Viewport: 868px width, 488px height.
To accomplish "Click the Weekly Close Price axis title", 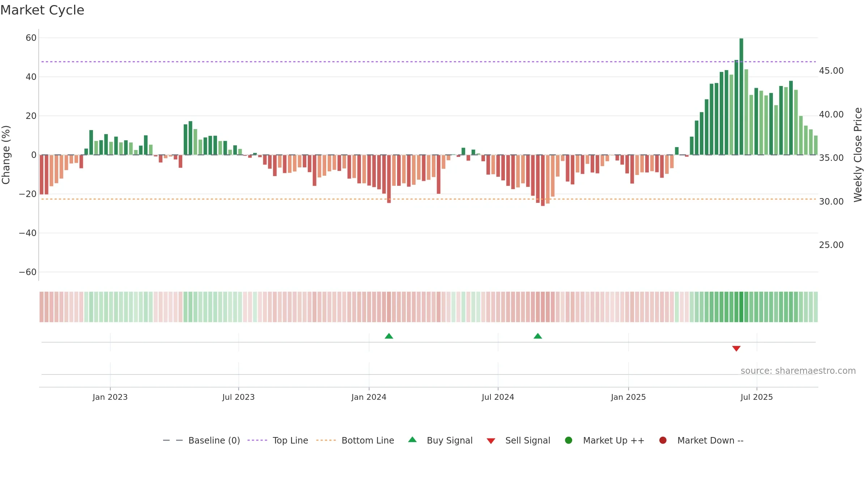I will (858, 155).
